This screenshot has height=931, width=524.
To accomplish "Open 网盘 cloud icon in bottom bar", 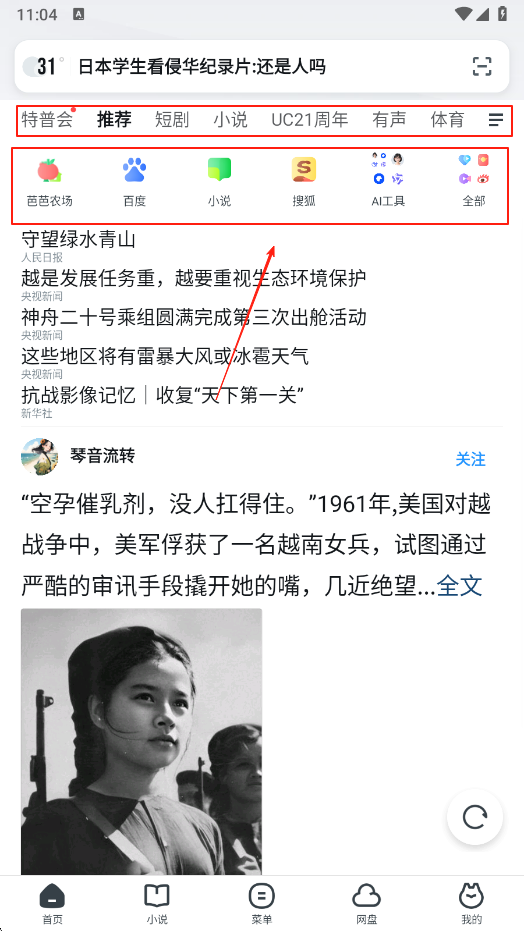I will pyautogui.click(x=366, y=904).
